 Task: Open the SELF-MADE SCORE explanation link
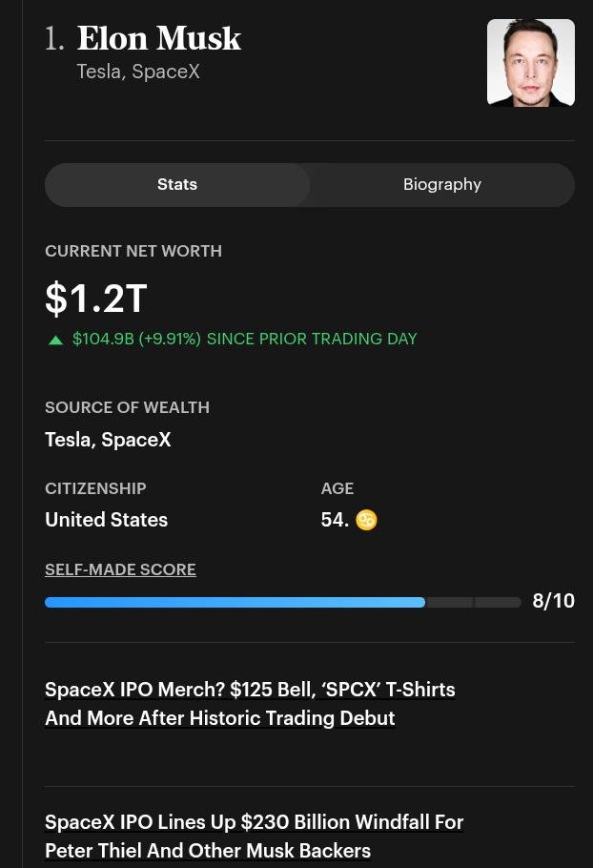pyautogui.click(x=120, y=569)
